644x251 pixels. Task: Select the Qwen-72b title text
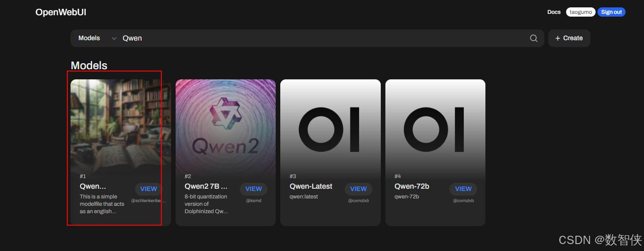pyautogui.click(x=412, y=186)
